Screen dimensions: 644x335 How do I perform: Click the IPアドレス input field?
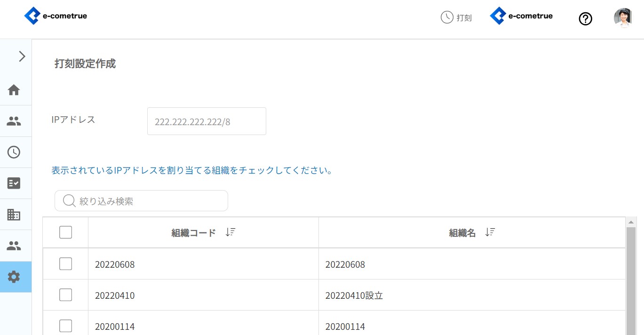207,121
